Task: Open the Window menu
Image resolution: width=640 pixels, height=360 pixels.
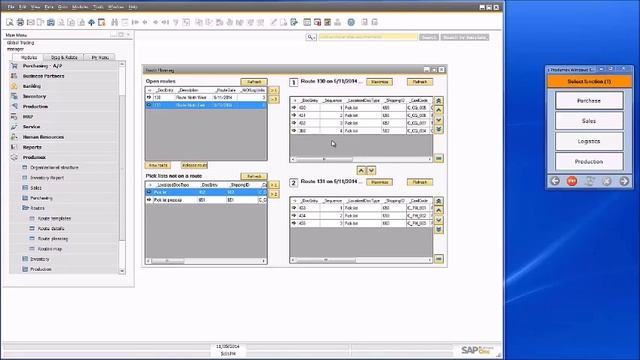Action: pos(116,7)
